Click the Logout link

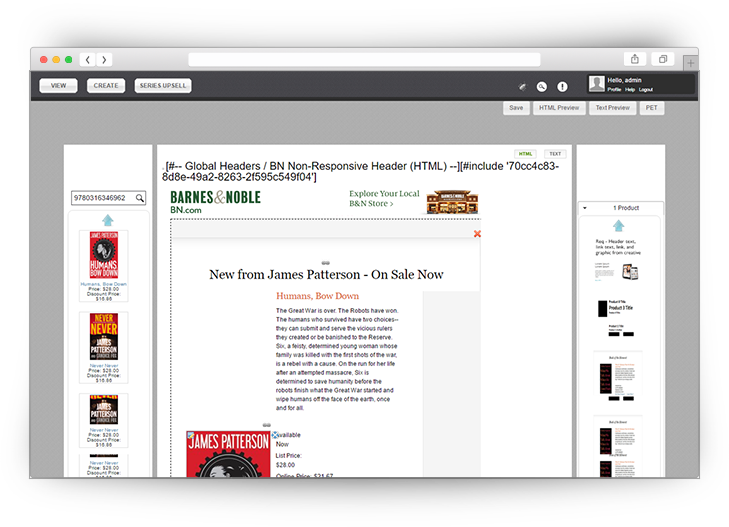tap(646, 90)
